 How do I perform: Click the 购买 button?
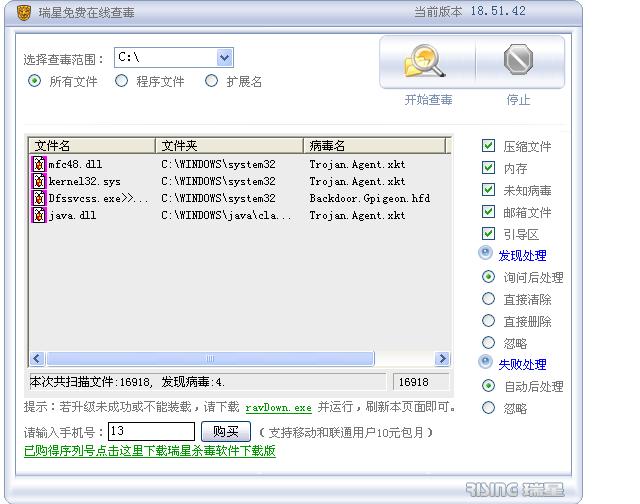coord(226,431)
